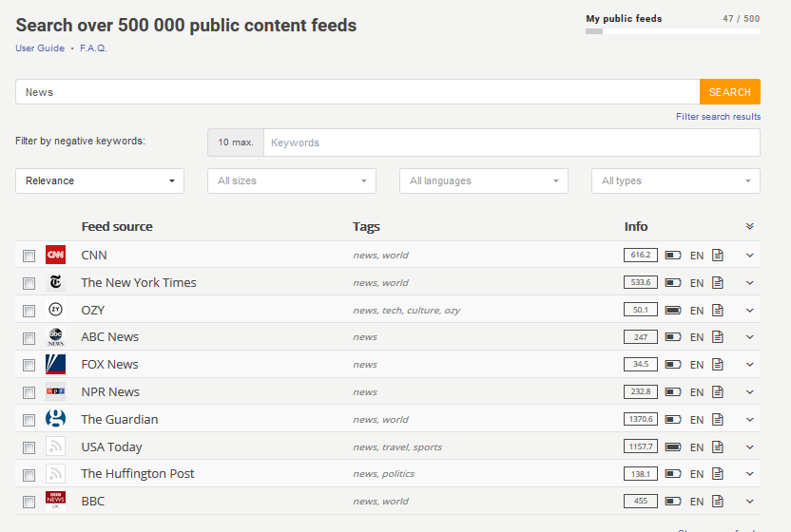Click The New York Times logo icon
The height and width of the screenshot is (532, 791).
(x=55, y=282)
